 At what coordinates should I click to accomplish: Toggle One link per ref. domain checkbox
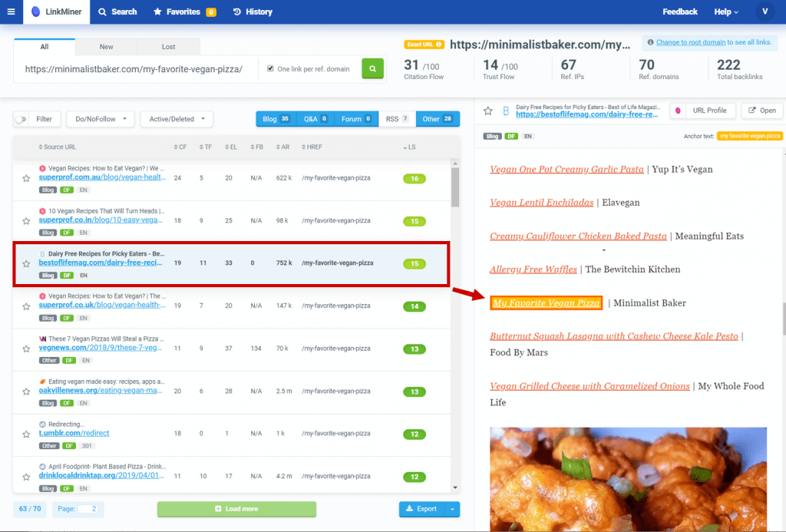[271, 68]
